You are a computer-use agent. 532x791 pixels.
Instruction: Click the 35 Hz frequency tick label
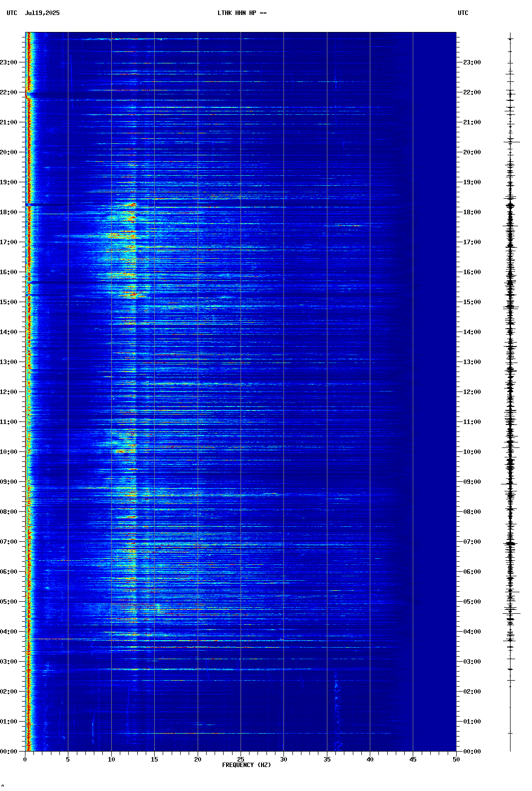tap(327, 760)
